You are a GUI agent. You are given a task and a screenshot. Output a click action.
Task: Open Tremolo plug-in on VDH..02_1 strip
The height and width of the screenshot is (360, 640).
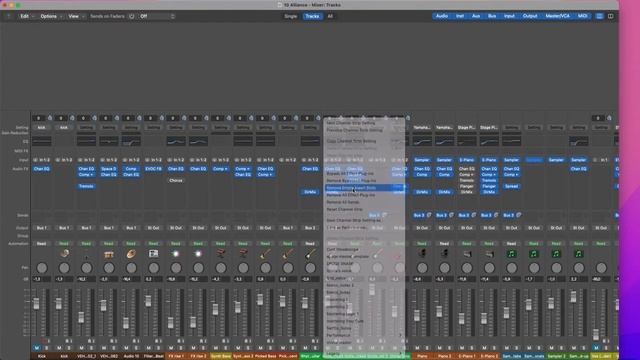tap(86, 186)
